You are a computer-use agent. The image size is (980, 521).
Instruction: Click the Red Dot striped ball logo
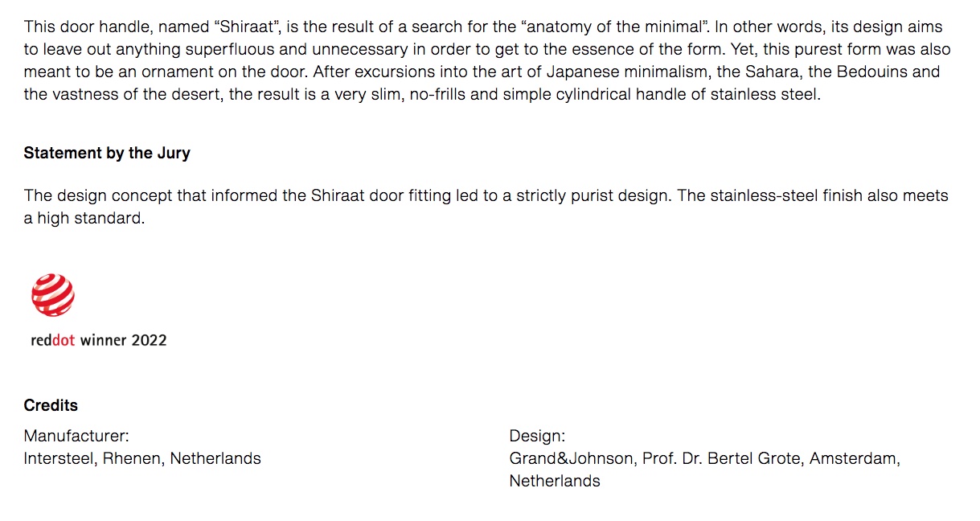(53, 295)
